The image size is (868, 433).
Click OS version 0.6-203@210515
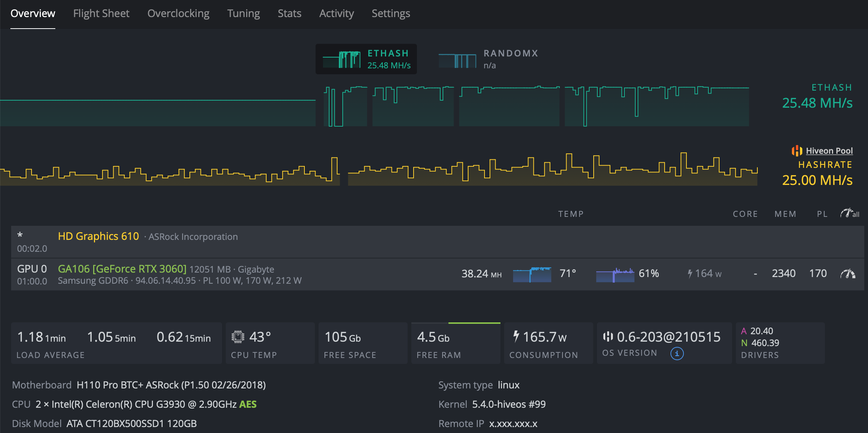coord(669,337)
